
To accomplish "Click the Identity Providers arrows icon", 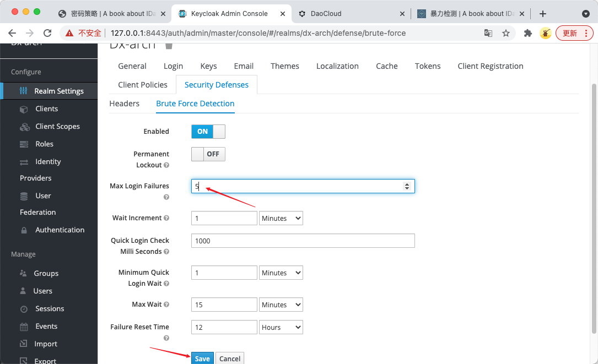I will [x=24, y=162].
